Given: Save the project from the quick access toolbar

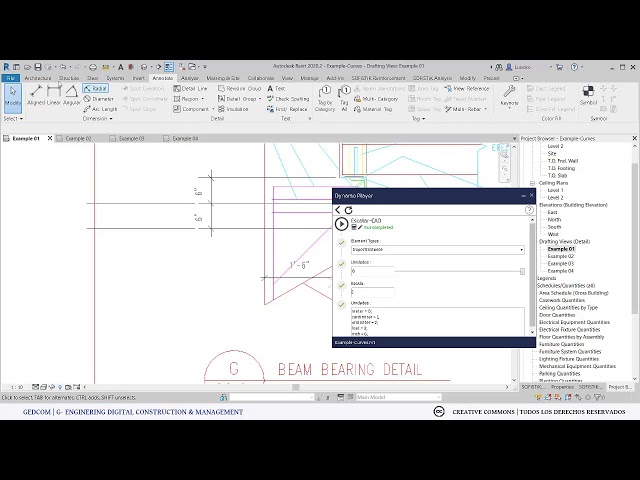Looking at the screenshot, I should (38, 67).
